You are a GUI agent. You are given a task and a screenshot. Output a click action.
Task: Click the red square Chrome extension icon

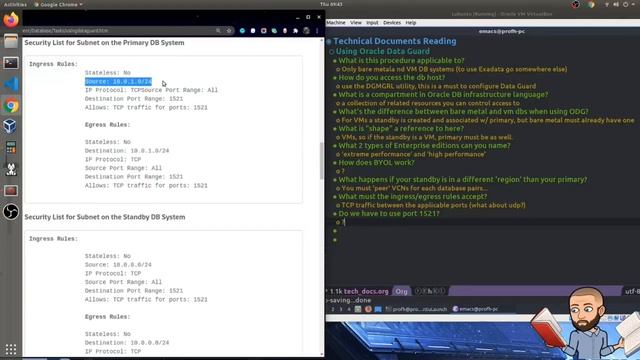pyautogui.click(x=264, y=31)
